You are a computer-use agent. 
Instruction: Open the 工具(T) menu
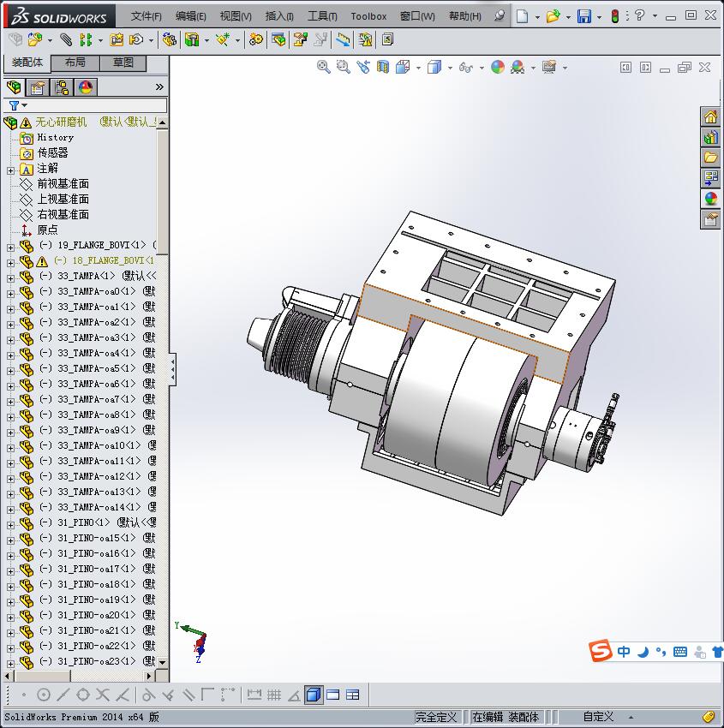pyautogui.click(x=322, y=16)
